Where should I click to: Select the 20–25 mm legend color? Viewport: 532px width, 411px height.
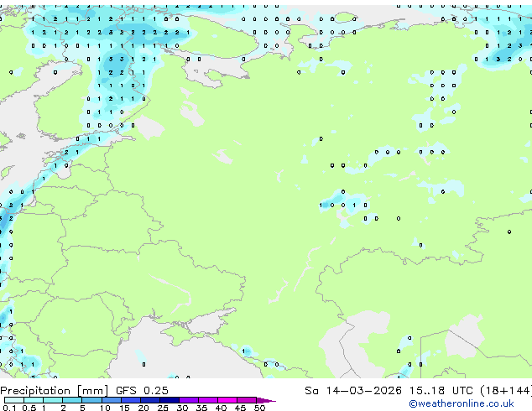tap(149, 400)
